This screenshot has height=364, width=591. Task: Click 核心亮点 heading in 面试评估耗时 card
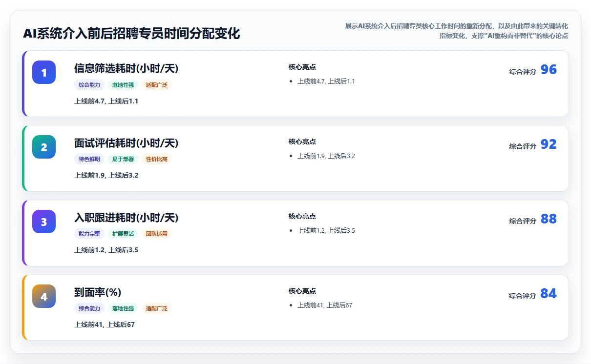click(x=302, y=142)
